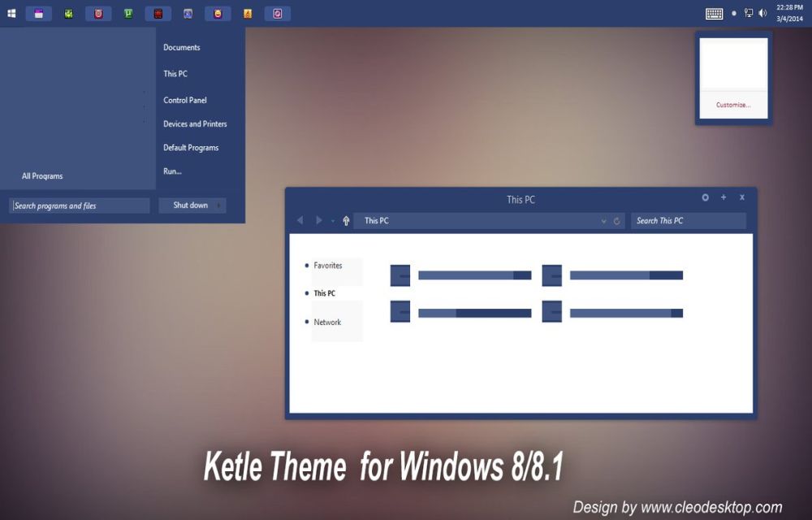Focus the Search programs and files box
Image resolution: width=812 pixels, height=520 pixels.
tap(80, 206)
